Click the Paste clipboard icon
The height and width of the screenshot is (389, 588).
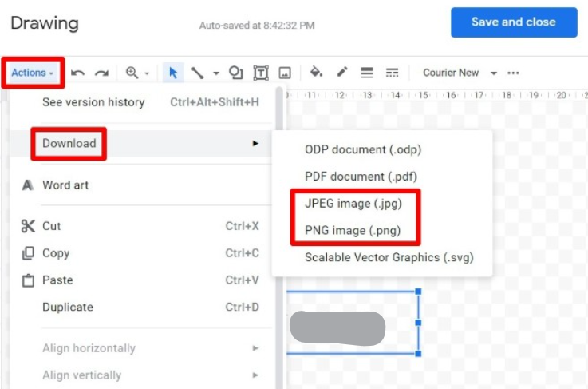pyautogui.click(x=28, y=280)
